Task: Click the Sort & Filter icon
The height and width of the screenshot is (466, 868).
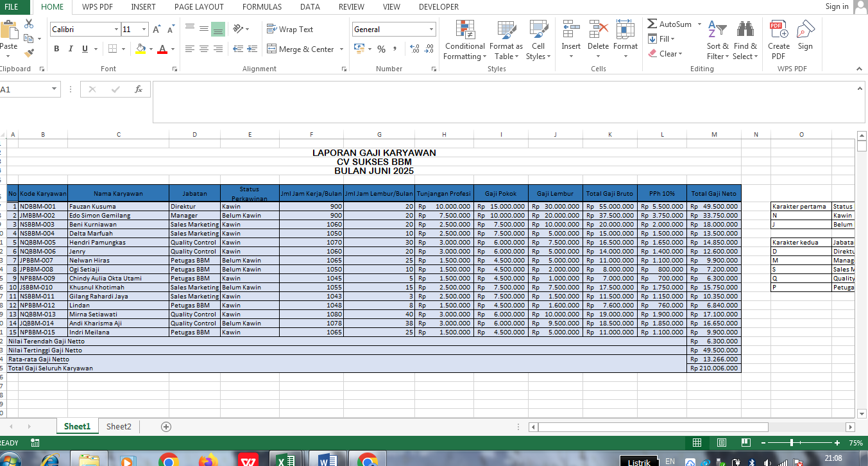Action: [717, 30]
